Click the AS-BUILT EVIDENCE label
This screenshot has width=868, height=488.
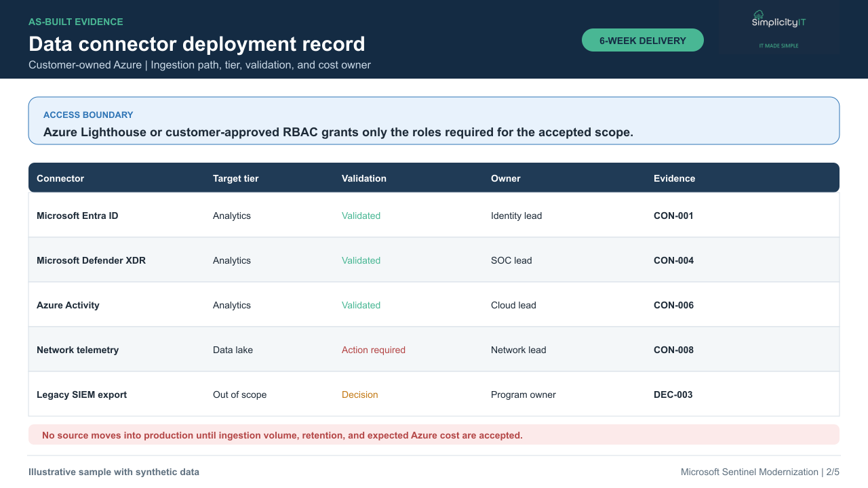pyautogui.click(x=76, y=22)
